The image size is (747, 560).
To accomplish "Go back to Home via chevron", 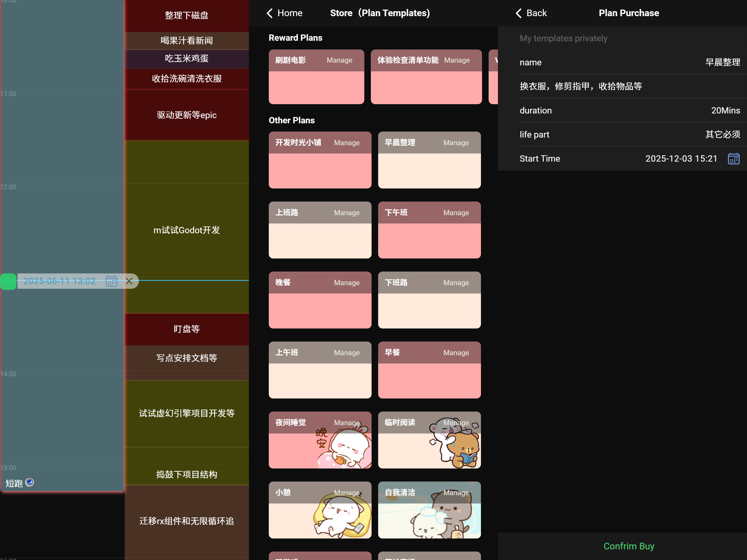I will click(x=270, y=13).
